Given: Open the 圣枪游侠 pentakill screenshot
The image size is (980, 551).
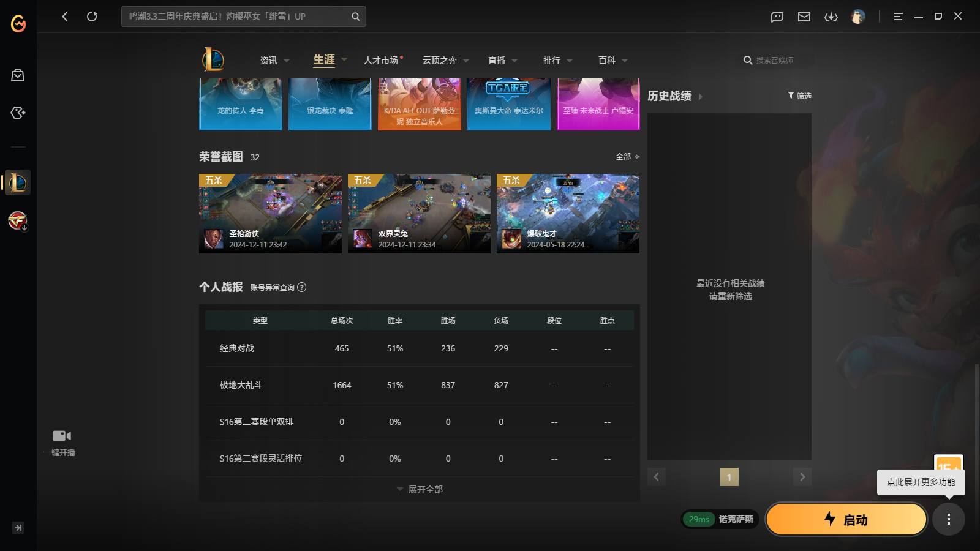Looking at the screenshot, I should tap(270, 214).
